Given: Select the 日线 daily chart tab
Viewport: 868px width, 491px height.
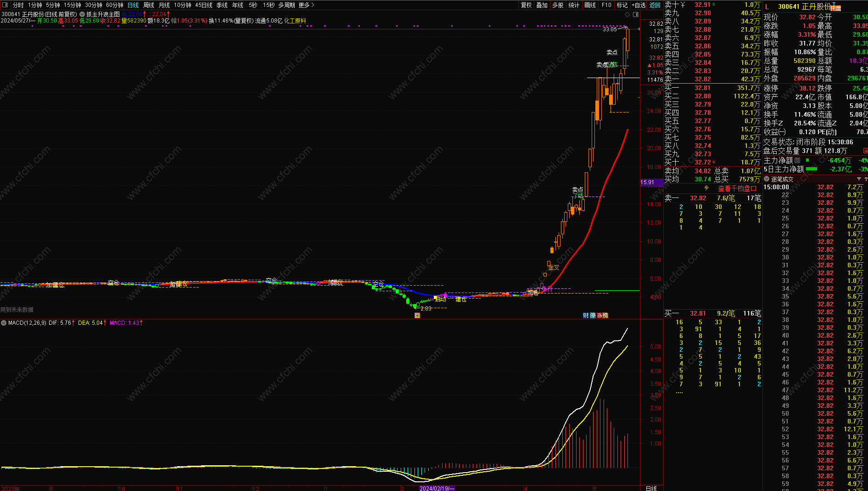Looking at the screenshot, I should point(133,5).
